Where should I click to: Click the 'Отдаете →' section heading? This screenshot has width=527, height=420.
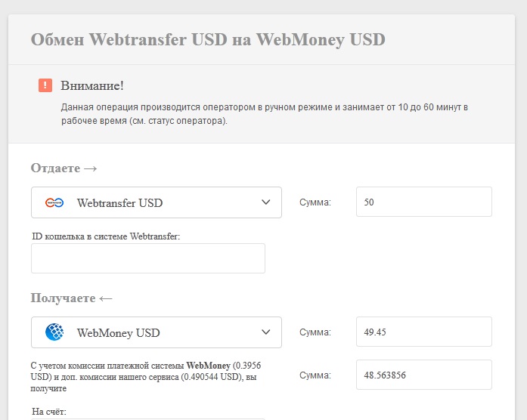point(64,168)
